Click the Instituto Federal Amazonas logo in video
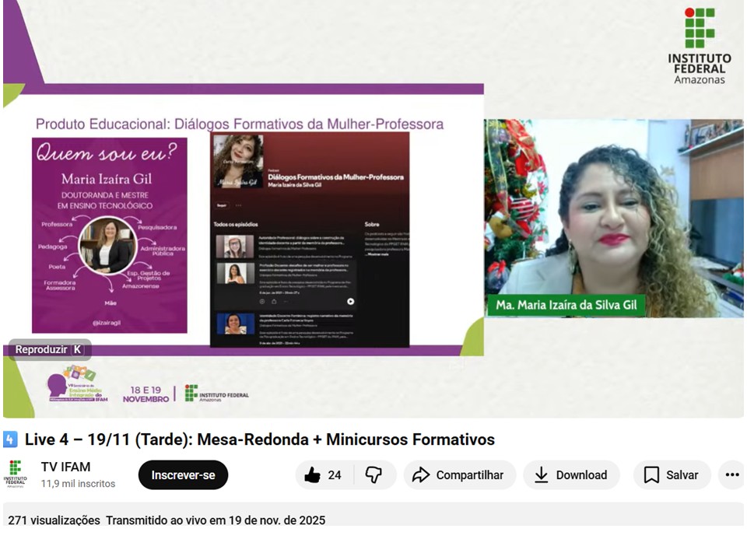 click(699, 46)
